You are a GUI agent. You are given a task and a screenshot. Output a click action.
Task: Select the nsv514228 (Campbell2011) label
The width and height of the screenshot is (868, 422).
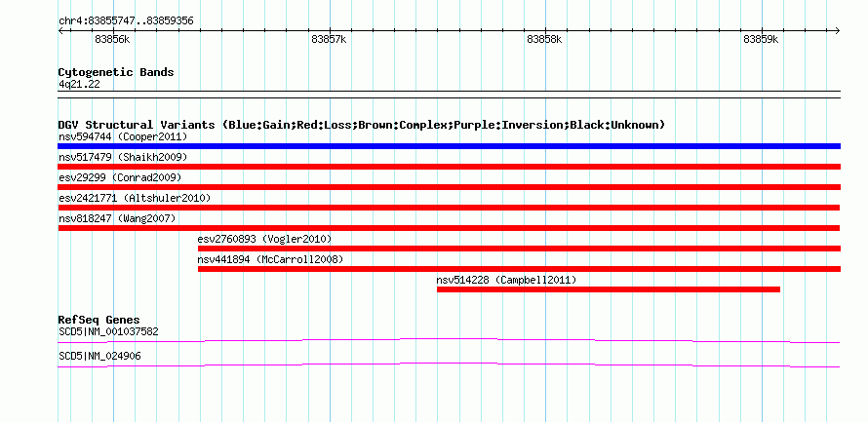click(506, 280)
